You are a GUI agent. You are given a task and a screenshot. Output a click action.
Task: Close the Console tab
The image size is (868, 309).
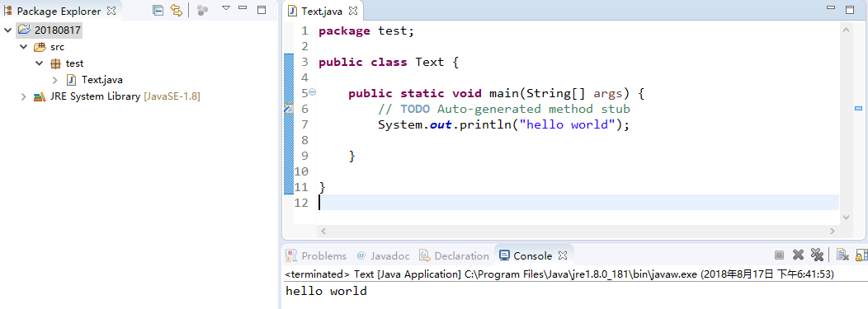coord(563,256)
